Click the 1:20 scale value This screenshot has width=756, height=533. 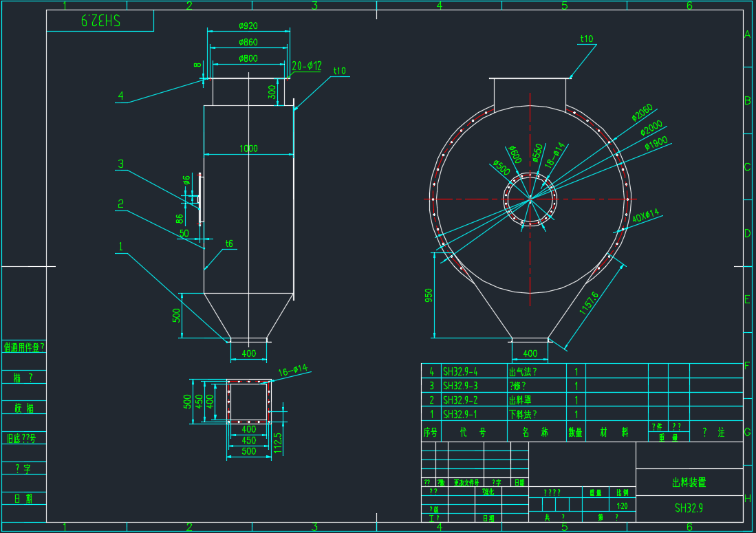point(622,506)
